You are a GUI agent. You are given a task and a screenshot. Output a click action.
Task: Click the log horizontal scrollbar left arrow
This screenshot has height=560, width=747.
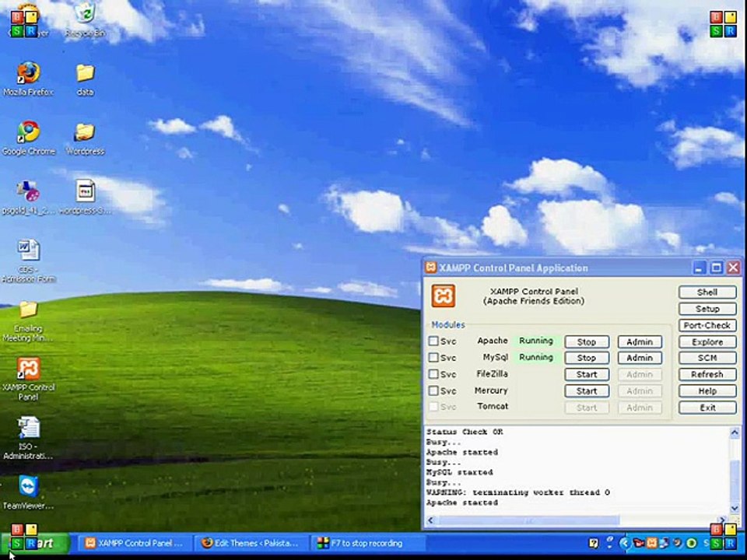[430, 520]
